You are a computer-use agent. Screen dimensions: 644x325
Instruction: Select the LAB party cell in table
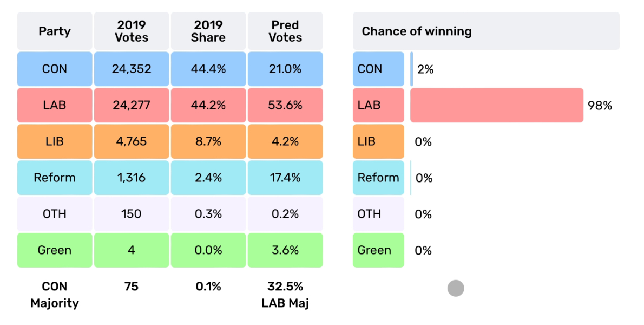55,105
